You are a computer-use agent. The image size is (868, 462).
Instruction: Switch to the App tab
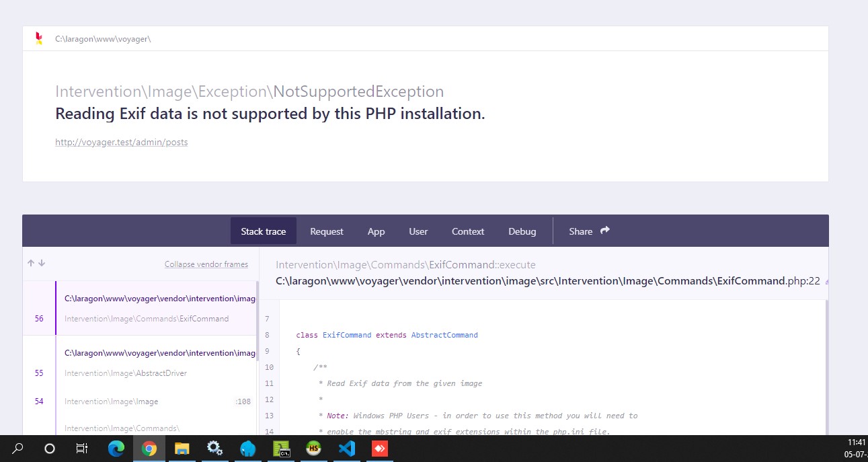click(376, 231)
